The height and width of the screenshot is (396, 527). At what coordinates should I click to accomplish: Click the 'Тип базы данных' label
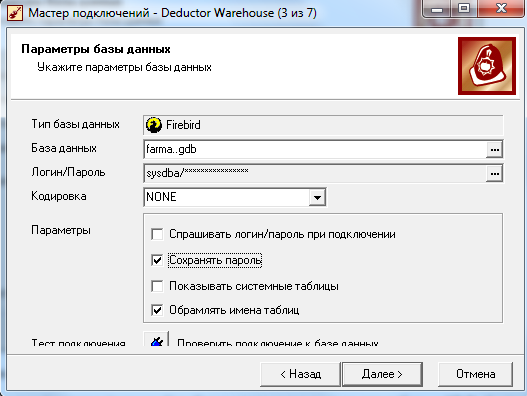[76, 124]
